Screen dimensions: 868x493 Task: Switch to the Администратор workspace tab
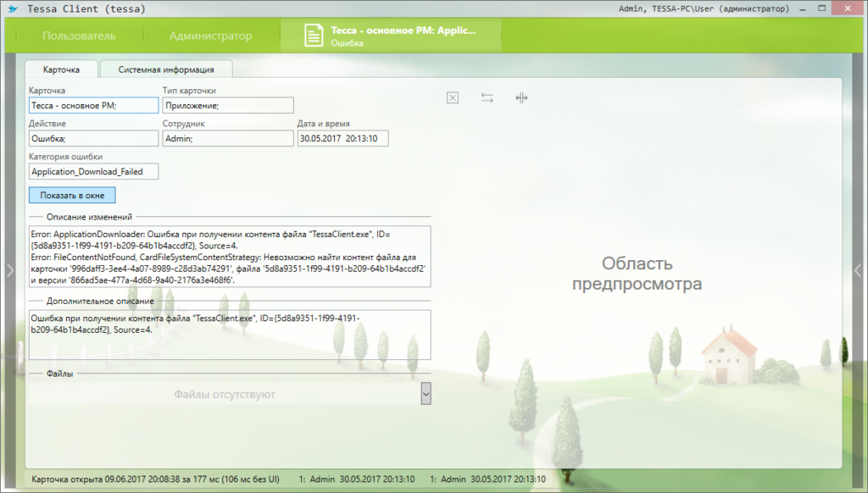tap(210, 36)
